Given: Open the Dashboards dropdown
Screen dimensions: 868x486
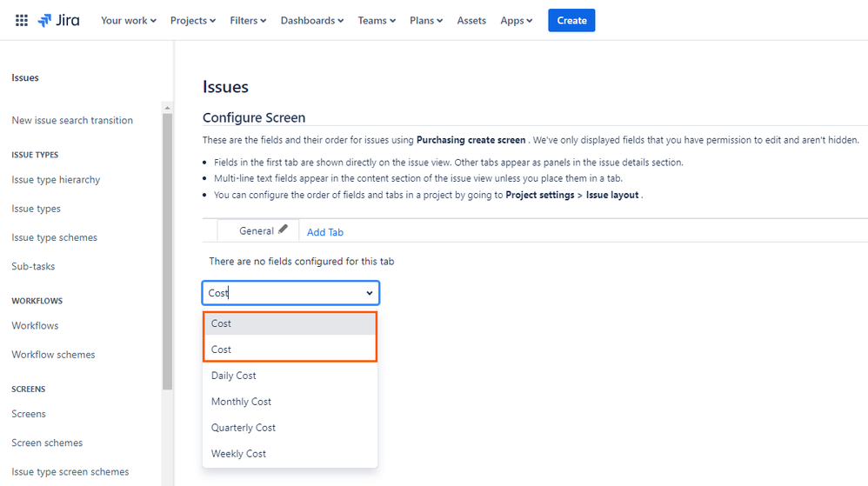Looking at the screenshot, I should [x=312, y=21].
